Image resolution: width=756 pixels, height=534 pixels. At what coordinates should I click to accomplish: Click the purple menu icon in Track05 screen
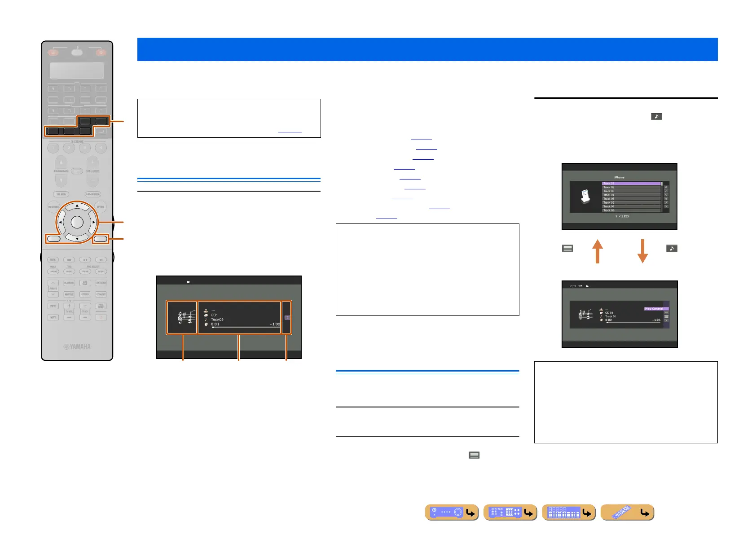(287, 317)
